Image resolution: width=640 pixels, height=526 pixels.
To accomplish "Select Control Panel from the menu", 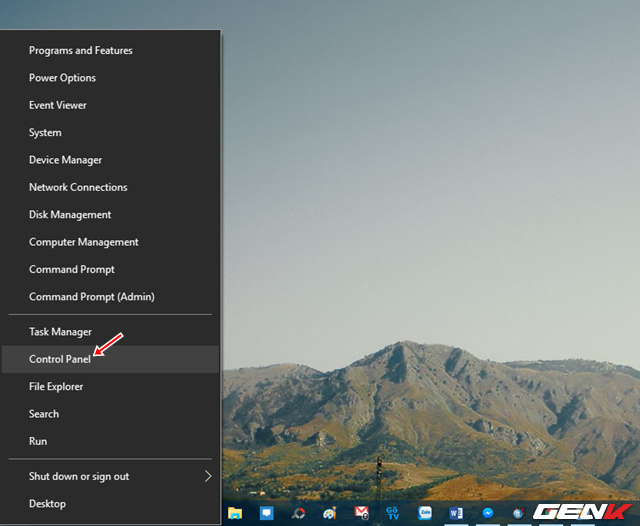I will tap(60, 359).
